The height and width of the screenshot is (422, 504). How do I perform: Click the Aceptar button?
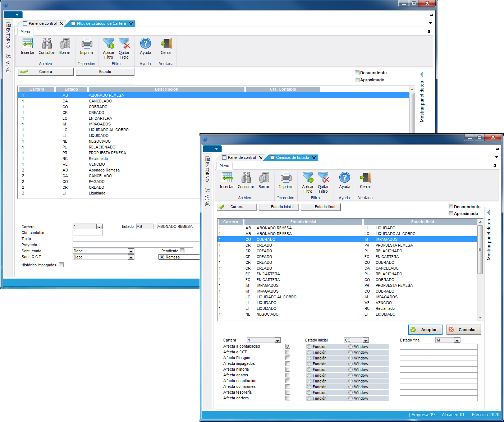coord(425,330)
